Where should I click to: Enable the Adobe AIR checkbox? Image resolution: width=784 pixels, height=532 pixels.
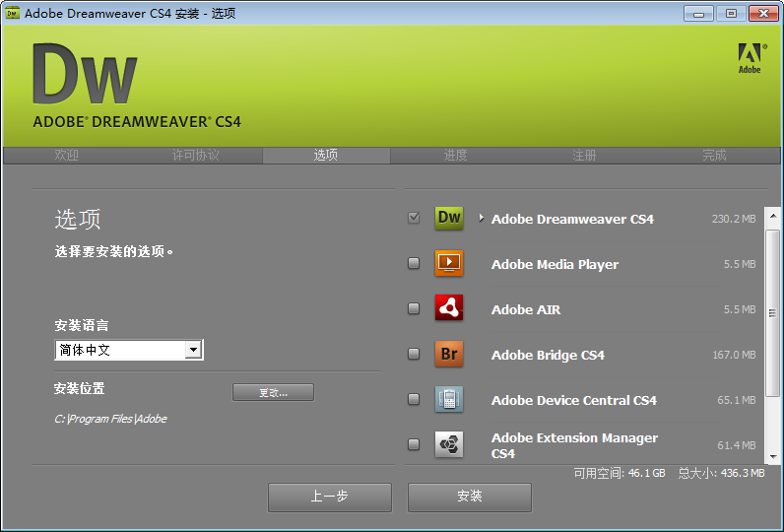(x=414, y=308)
